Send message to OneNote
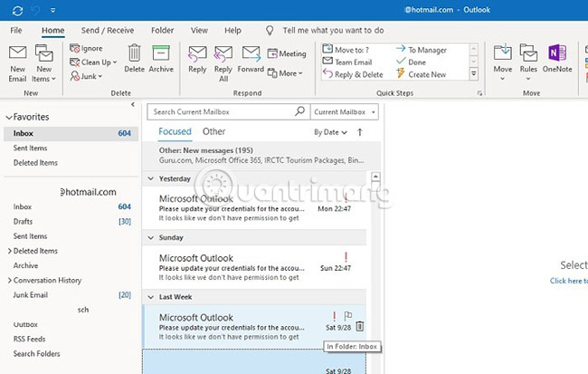The image size is (588, 374). [x=557, y=59]
